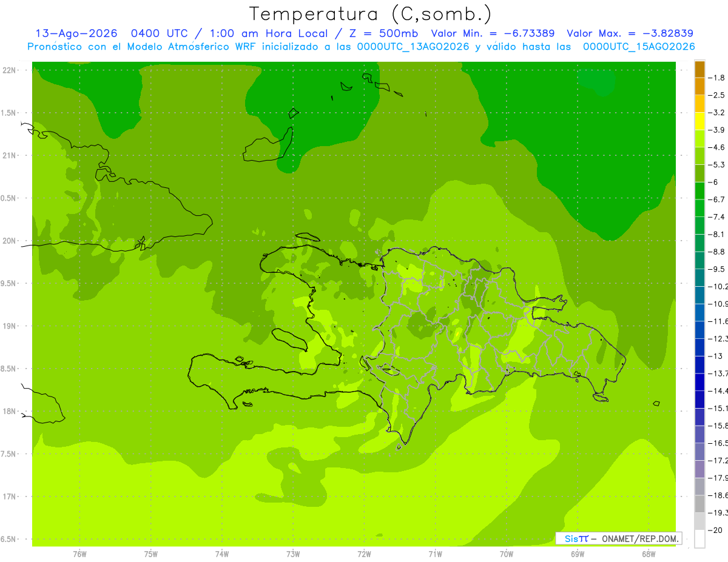Select the "0000UTC_13AGO2026" initialization timestamp
728x562 pixels.
click(x=413, y=47)
